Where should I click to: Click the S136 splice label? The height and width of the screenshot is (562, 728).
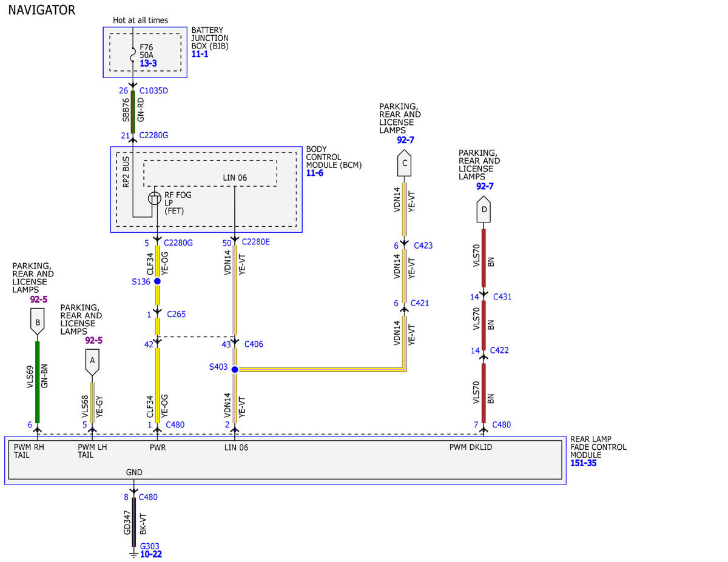(x=140, y=281)
